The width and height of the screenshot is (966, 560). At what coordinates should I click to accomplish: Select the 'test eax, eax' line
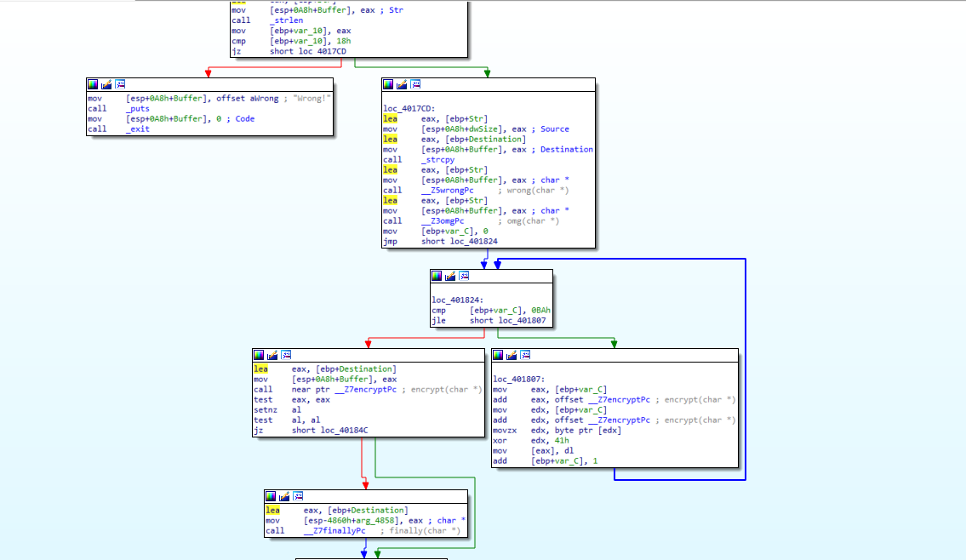point(292,400)
